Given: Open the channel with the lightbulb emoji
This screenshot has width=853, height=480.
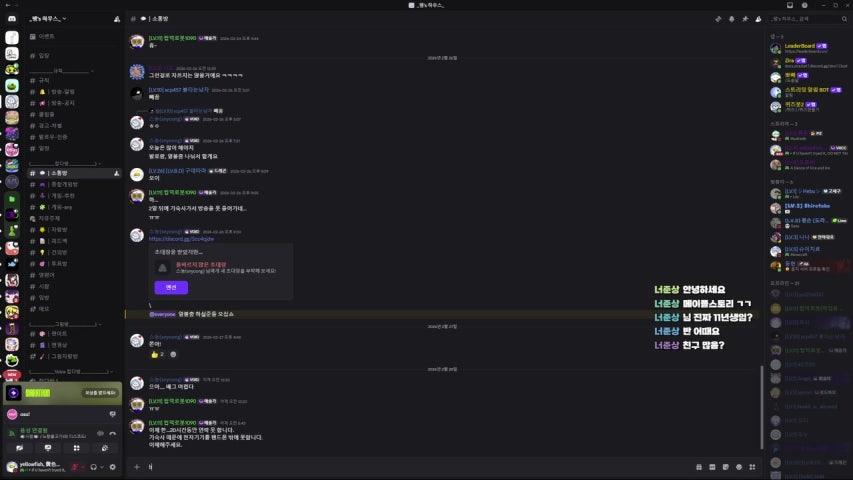Looking at the screenshot, I should coord(74,253).
